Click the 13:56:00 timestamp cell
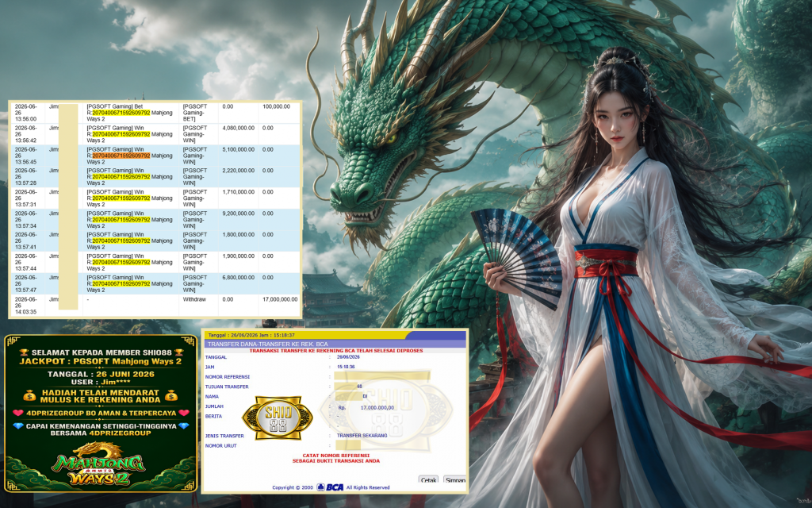Image resolution: width=812 pixels, height=508 pixels. 28,113
